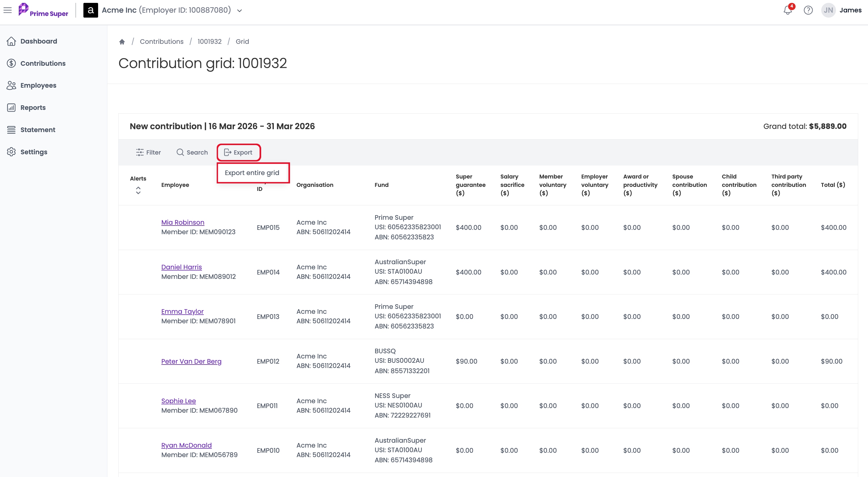The image size is (868, 477).
Task: Click the Spouse contribution column header
Action: click(689, 185)
